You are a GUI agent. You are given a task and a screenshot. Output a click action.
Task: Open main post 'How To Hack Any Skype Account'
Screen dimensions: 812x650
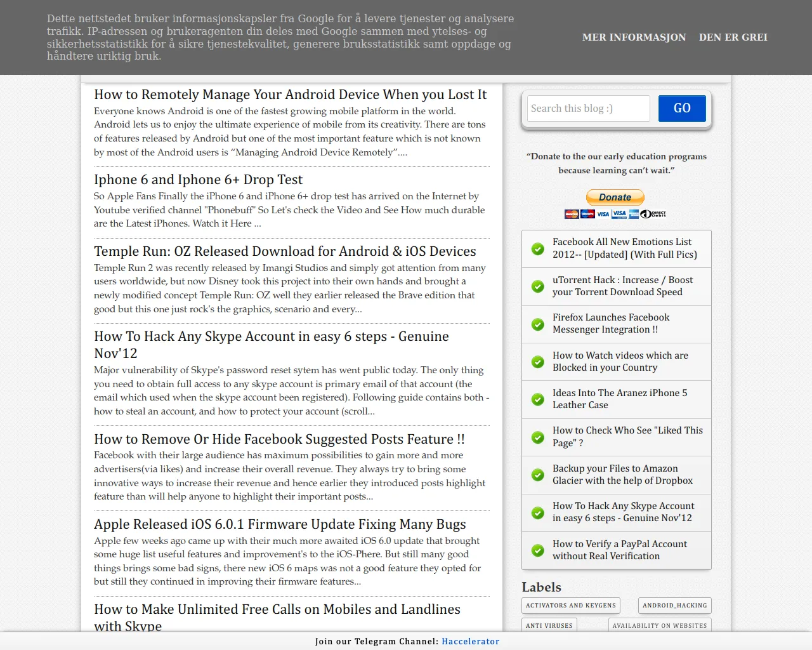(x=272, y=345)
